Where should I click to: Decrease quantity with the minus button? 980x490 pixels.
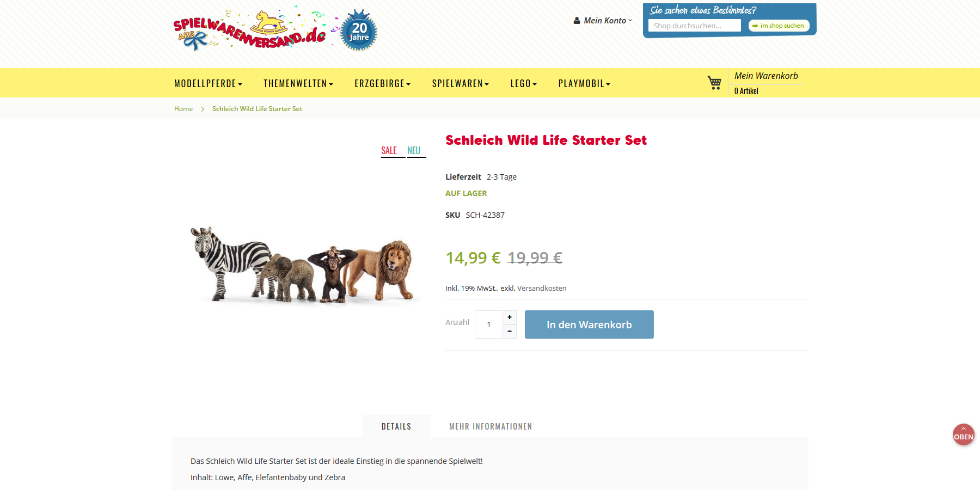[510, 331]
